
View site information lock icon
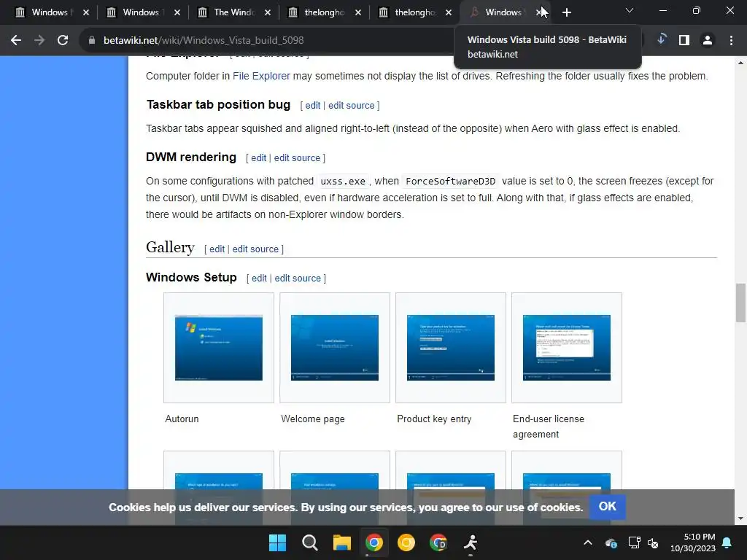pyautogui.click(x=91, y=41)
